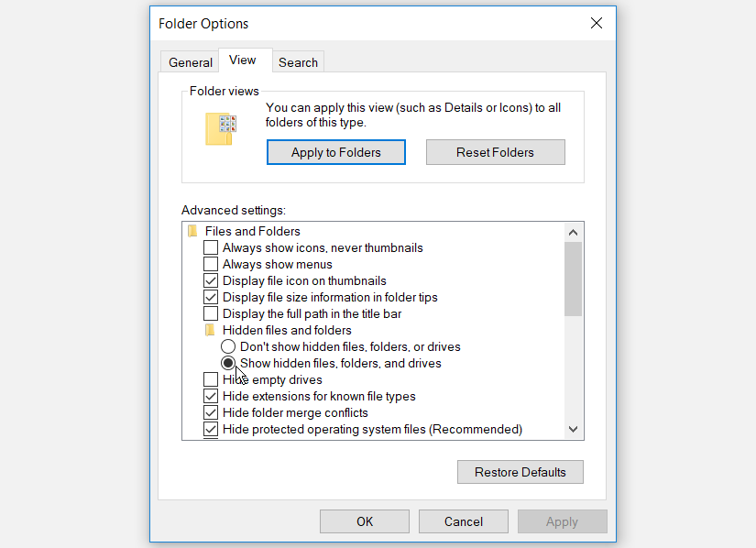Check the Hide empty drives box
The width and height of the screenshot is (756, 548).
(x=211, y=379)
